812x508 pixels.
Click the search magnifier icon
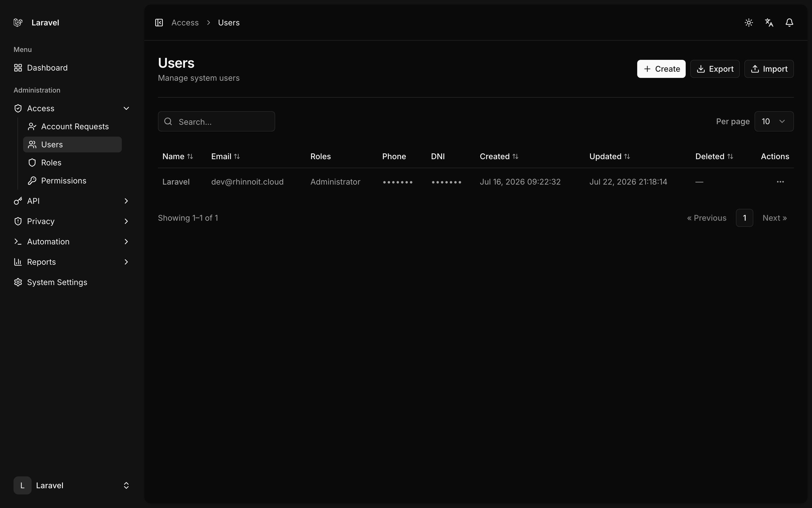[x=168, y=121]
